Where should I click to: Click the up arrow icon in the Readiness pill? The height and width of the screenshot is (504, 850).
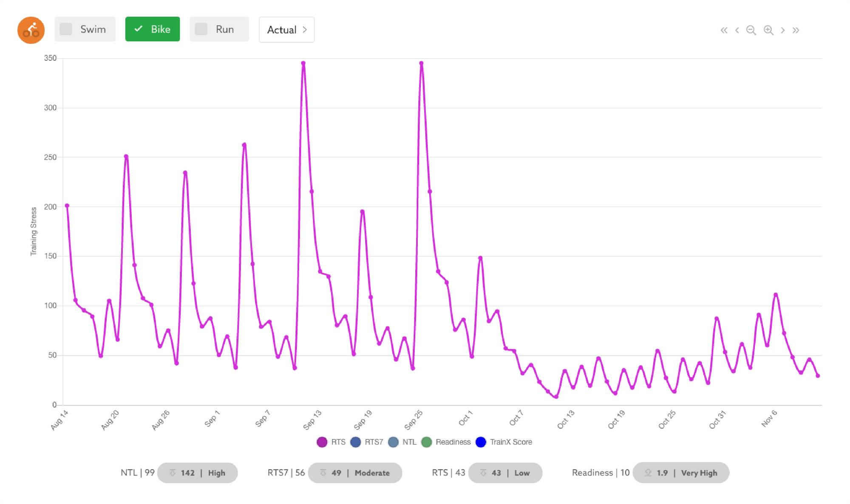tap(648, 473)
